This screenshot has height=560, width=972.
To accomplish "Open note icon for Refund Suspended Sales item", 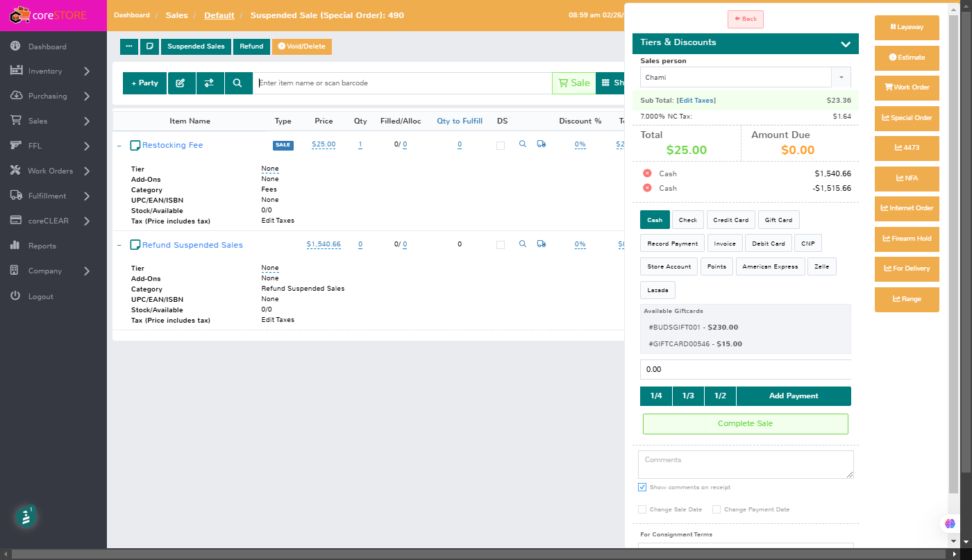I will 135,245.
